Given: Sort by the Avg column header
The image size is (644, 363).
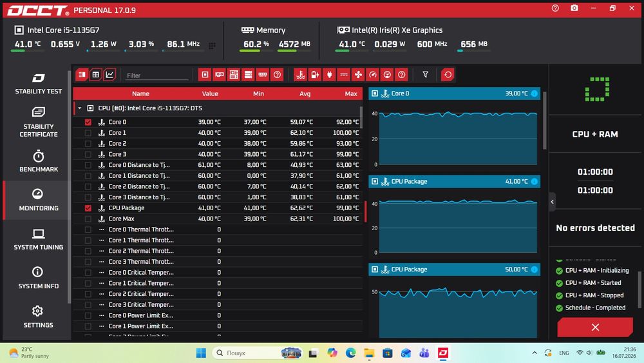Looking at the screenshot, I should (305, 93).
